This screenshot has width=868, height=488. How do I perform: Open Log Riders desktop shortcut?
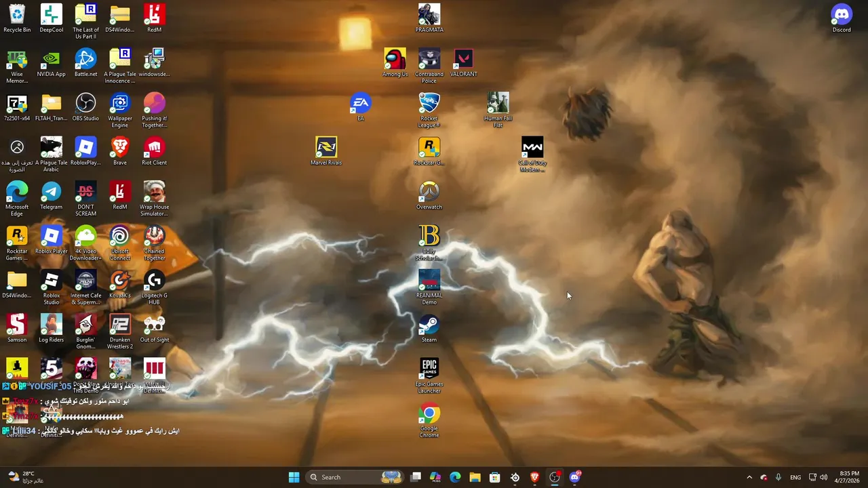click(52, 329)
